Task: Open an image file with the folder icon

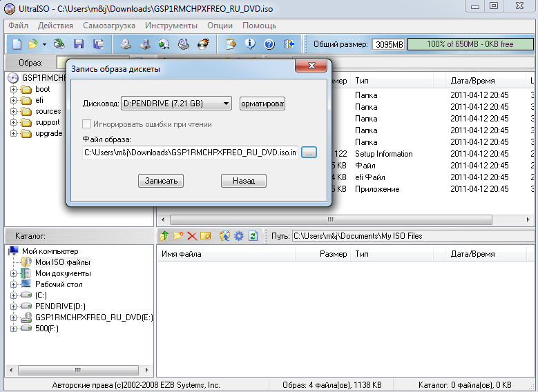Action: (x=32, y=44)
